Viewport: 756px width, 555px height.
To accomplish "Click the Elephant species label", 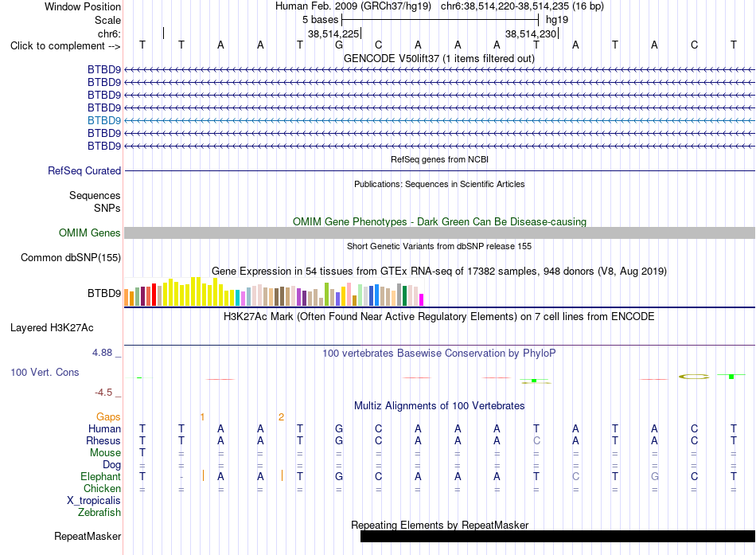I will tap(100, 477).
